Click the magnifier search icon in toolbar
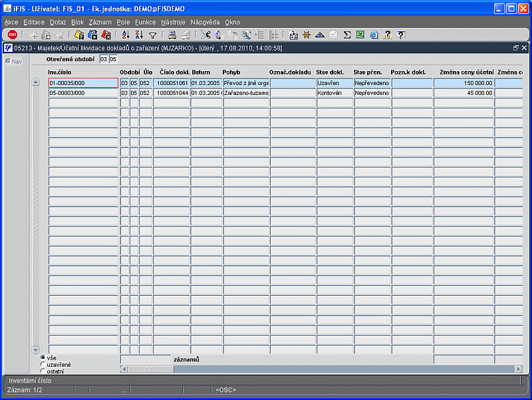 (x=246, y=35)
